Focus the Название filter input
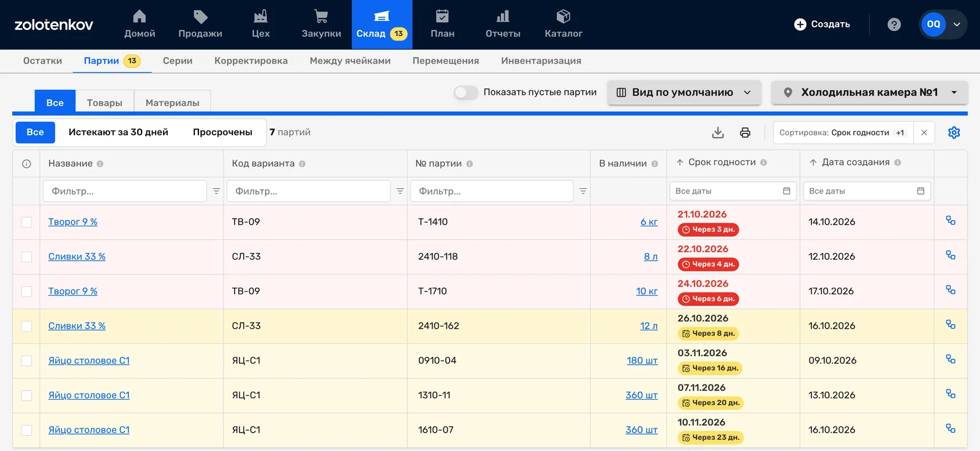980x451 pixels. [125, 192]
